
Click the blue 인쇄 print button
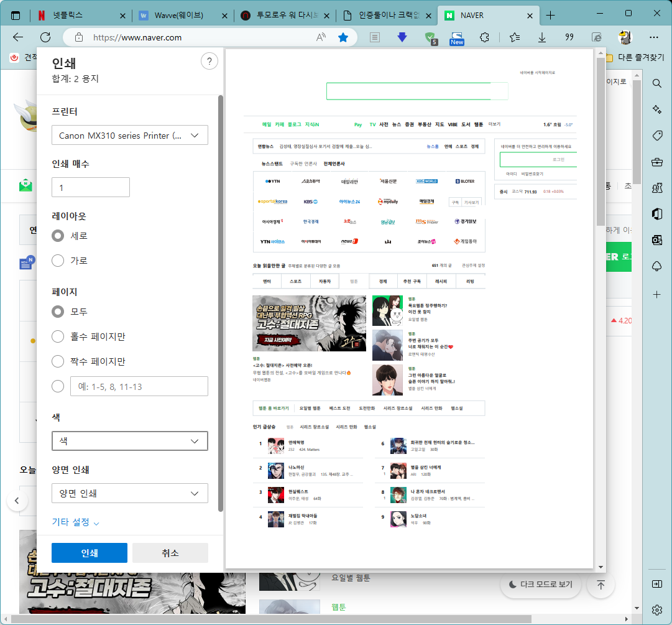[x=90, y=553]
